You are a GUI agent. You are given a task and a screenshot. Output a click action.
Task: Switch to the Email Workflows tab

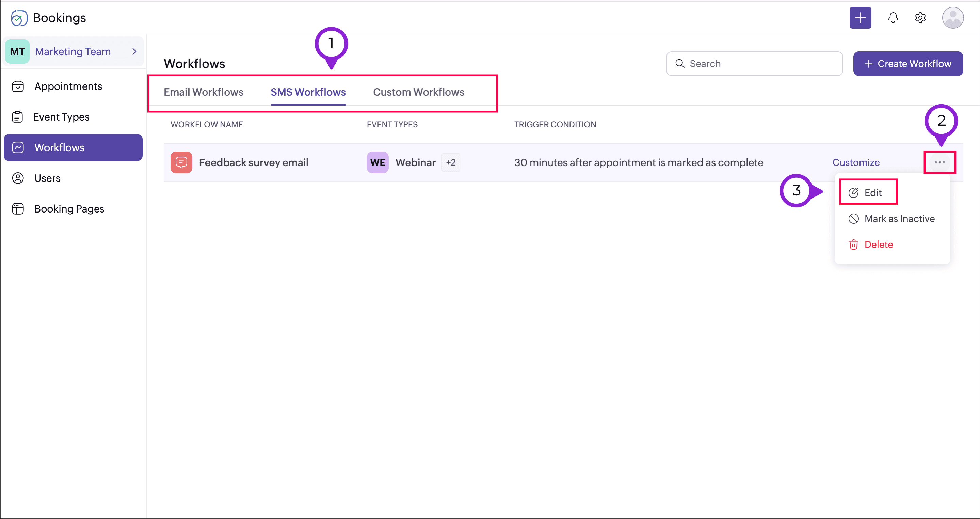click(x=204, y=92)
